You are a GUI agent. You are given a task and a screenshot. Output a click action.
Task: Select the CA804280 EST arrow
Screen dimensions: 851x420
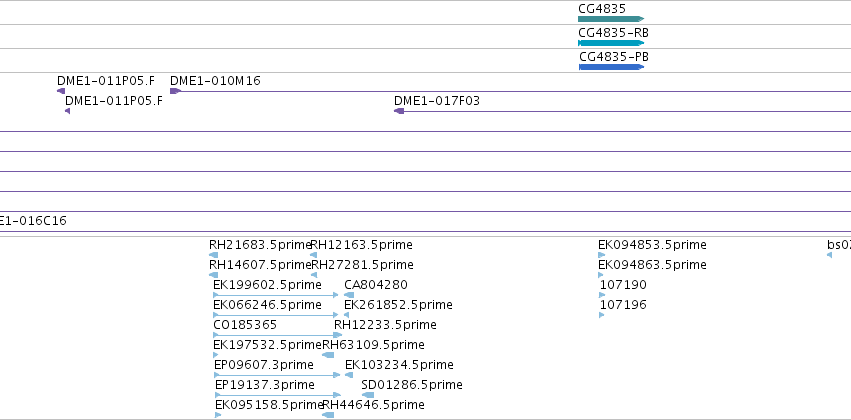pyautogui.click(x=349, y=295)
